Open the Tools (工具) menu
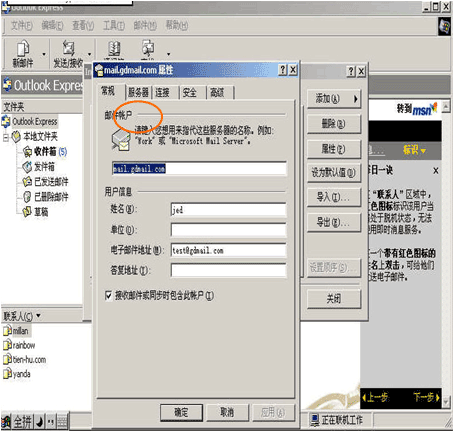The width and height of the screenshot is (453, 431). point(114,26)
